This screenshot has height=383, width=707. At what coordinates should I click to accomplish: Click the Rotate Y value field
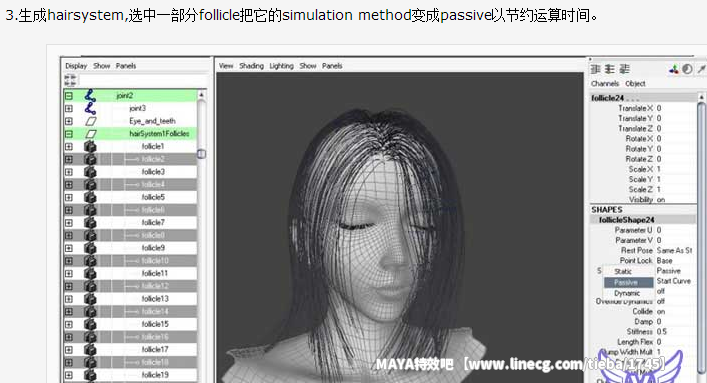pos(675,149)
